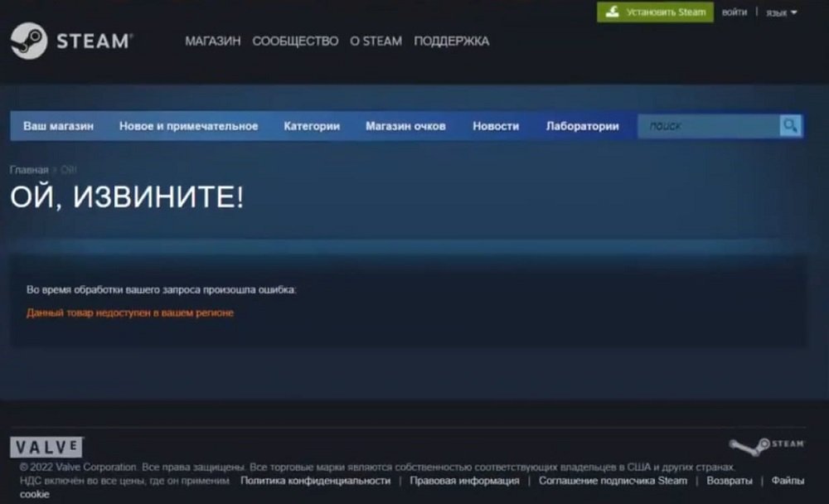
Task: Go to the О STEAM page
Action: click(376, 41)
